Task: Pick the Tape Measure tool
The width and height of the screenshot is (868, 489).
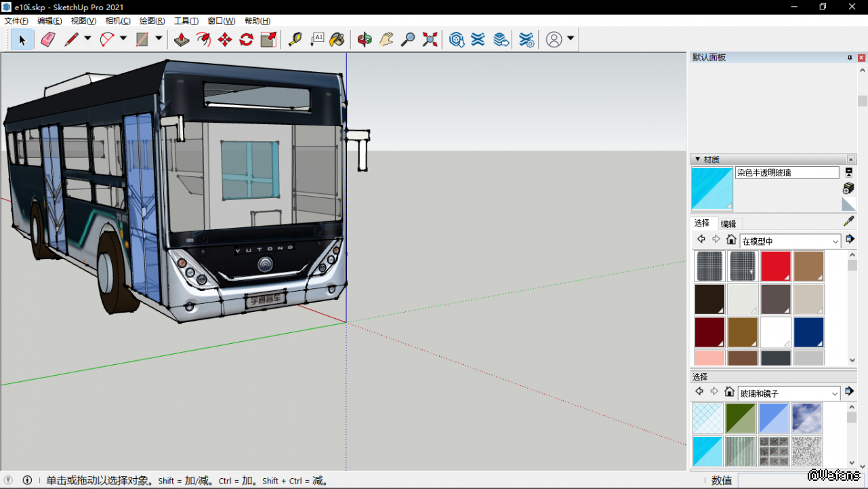Action: tap(295, 39)
